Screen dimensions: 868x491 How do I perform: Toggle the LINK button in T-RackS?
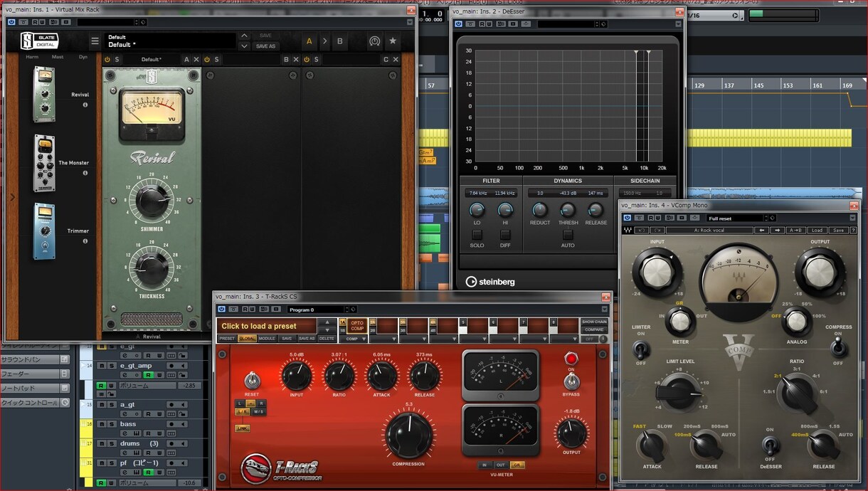[243, 428]
